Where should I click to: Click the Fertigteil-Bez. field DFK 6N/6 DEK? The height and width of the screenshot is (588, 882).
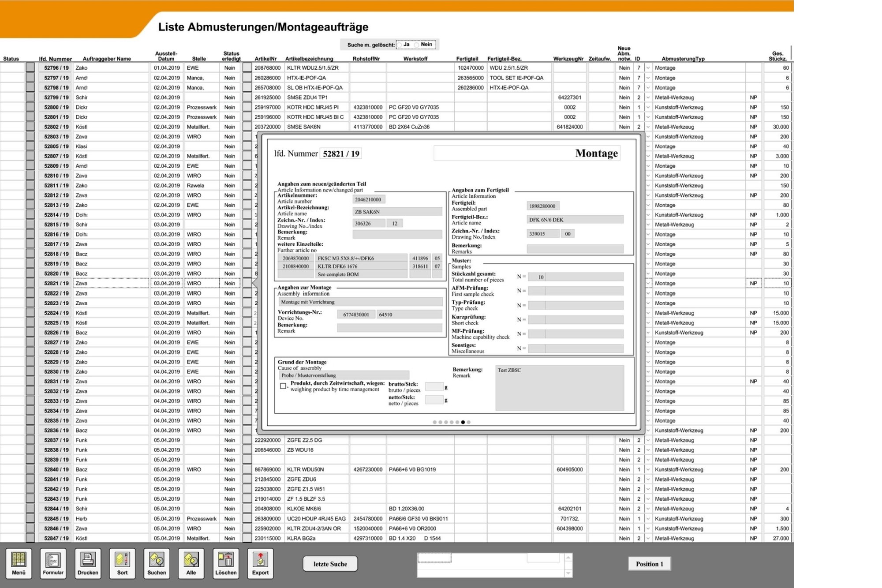coord(575,220)
